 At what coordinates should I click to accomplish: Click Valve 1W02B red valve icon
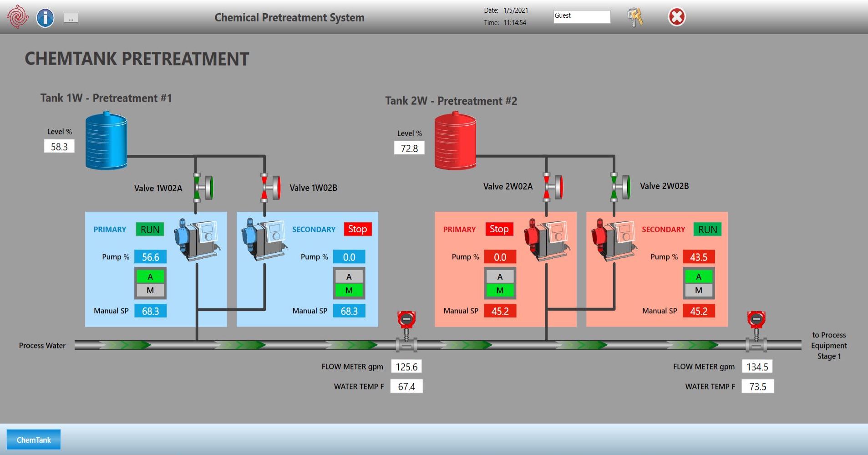pyautogui.click(x=271, y=187)
